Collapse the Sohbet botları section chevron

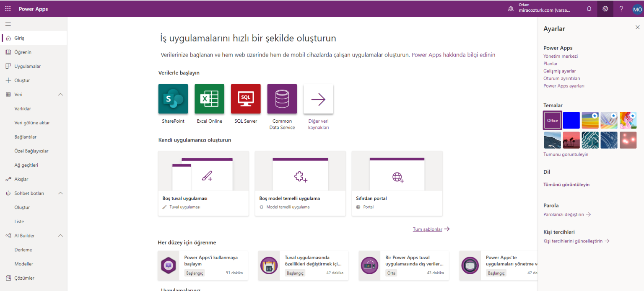[x=60, y=193]
